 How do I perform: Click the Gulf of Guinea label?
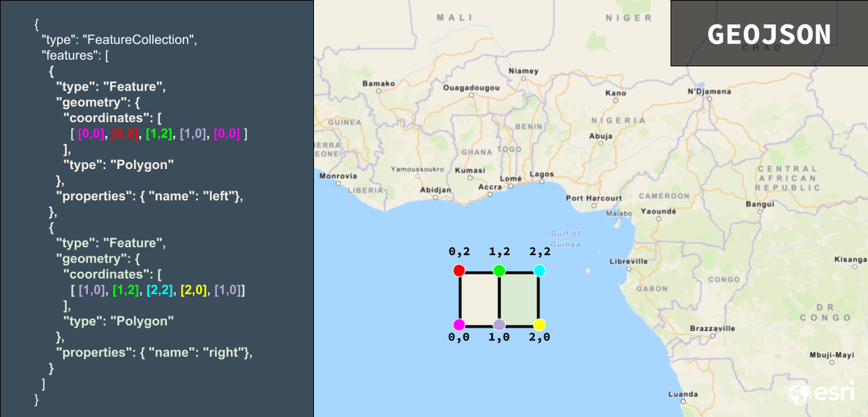click(x=565, y=238)
